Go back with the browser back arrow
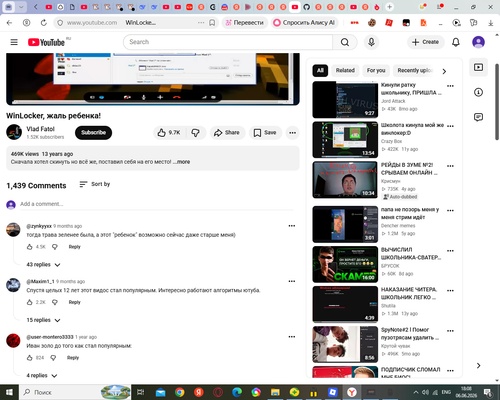This screenshot has height=400, width=500. tap(9, 23)
